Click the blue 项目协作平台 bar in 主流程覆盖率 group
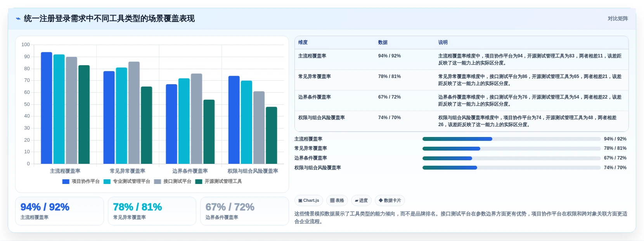 (x=47, y=108)
